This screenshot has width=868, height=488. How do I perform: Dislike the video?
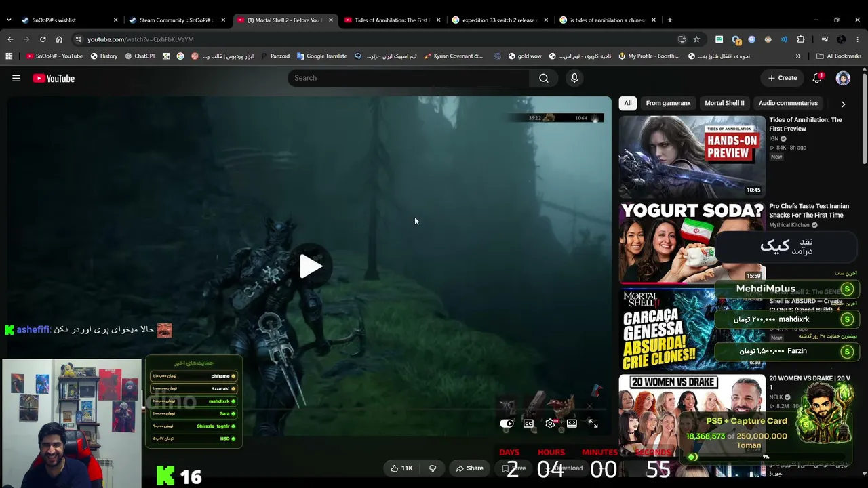pos(433,468)
